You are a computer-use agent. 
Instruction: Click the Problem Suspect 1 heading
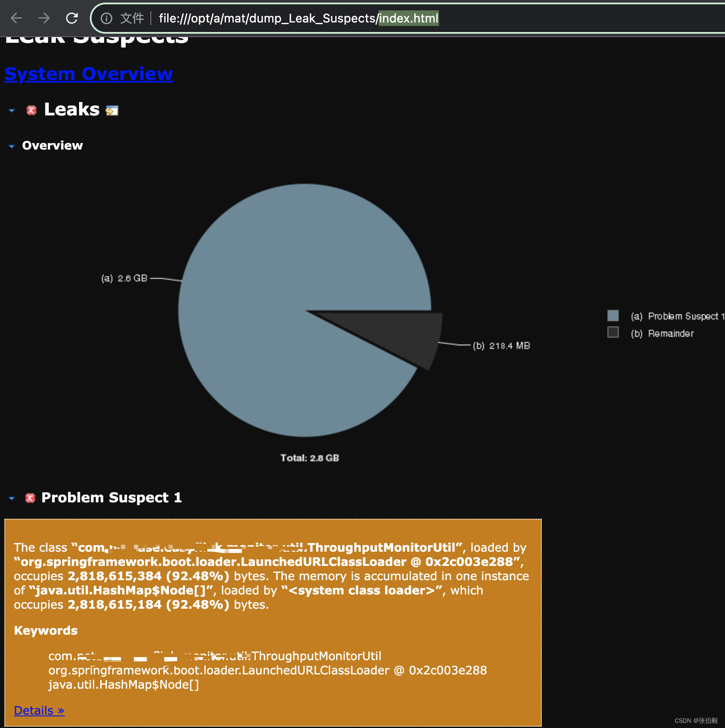pyautogui.click(x=111, y=498)
